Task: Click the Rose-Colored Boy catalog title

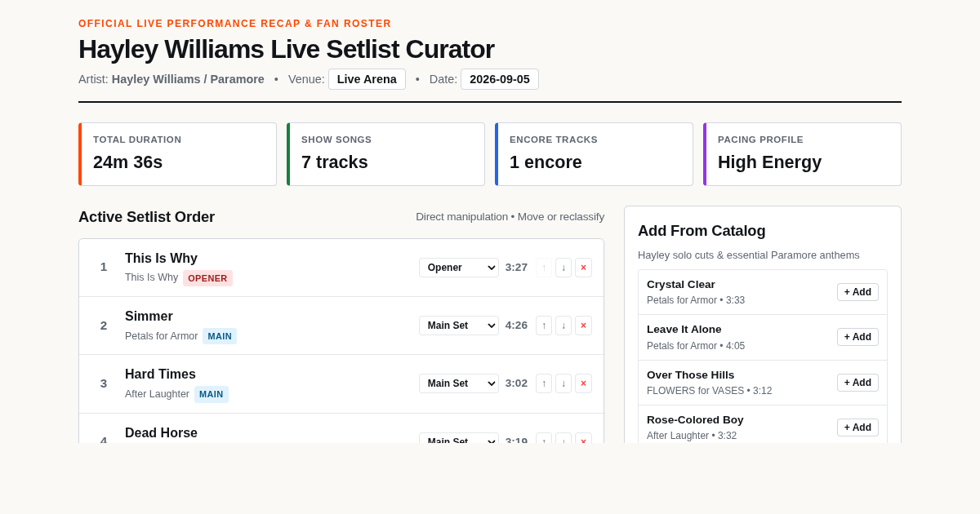Action: point(695,420)
